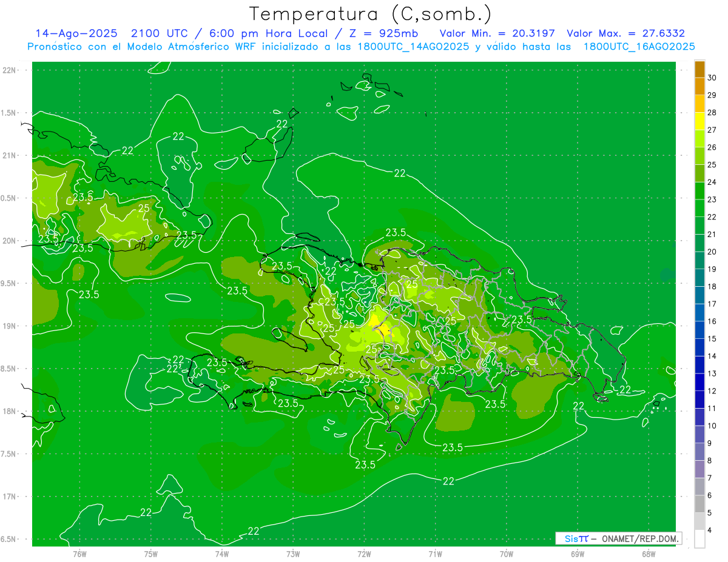The width and height of the screenshot is (728, 562).
Task: Click the '17N' latitude axis label
Action: [10, 497]
